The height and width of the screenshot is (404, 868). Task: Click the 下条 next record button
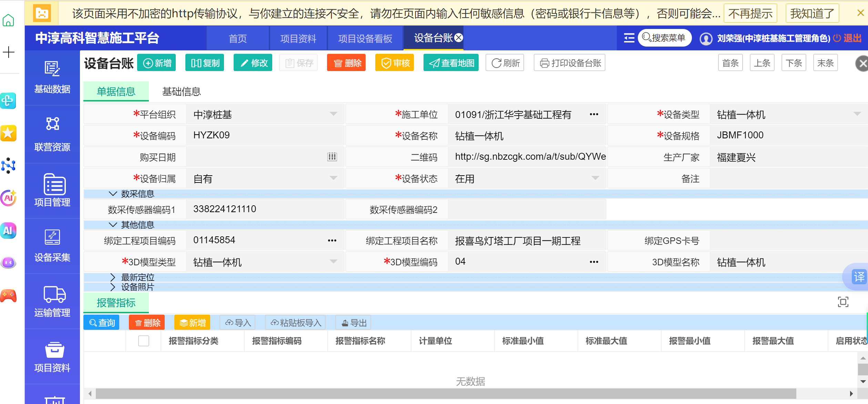tap(794, 63)
